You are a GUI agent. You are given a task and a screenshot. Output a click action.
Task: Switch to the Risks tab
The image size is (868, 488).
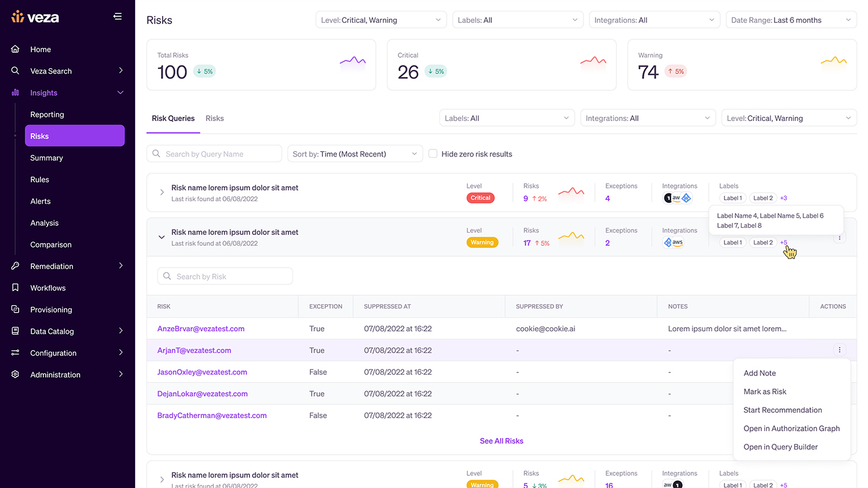[x=215, y=118]
